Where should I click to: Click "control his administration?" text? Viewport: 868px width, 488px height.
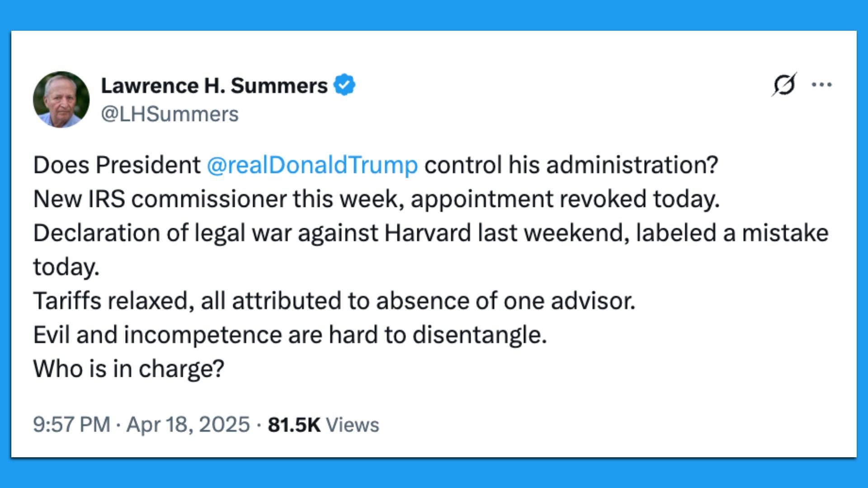[571, 165]
